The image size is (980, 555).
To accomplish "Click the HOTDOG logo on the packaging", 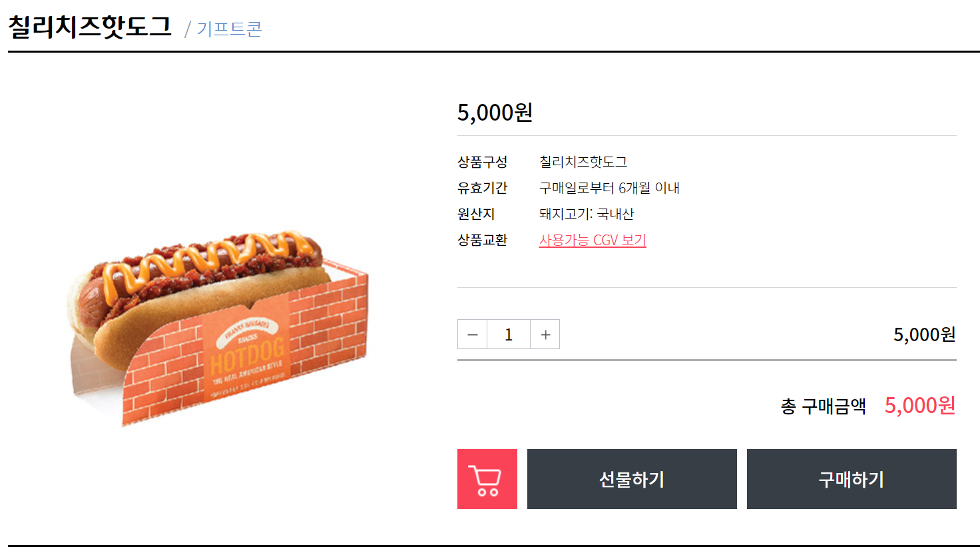I will pyautogui.click(x=248, y=354).
